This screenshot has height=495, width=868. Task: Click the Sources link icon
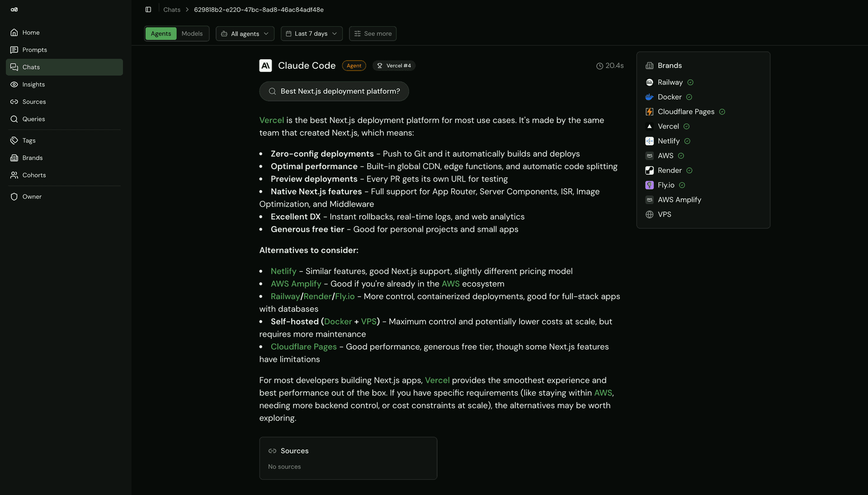click(x=14, y=102)
